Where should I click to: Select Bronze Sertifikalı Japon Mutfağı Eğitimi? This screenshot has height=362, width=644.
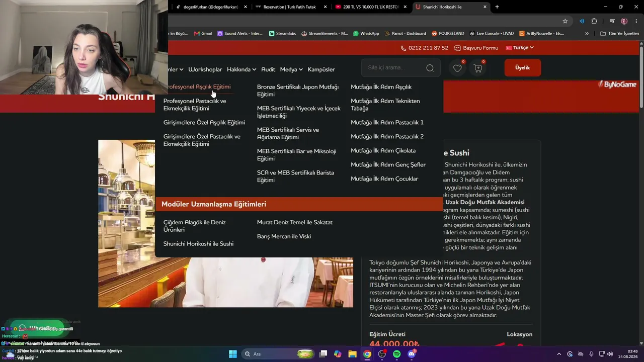pos(298,90)
